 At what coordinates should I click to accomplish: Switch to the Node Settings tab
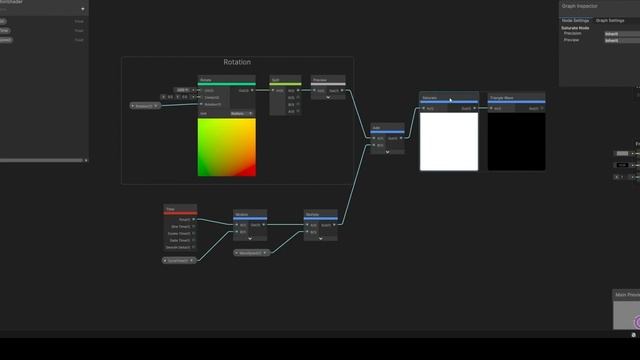click(x=576, y=20)
